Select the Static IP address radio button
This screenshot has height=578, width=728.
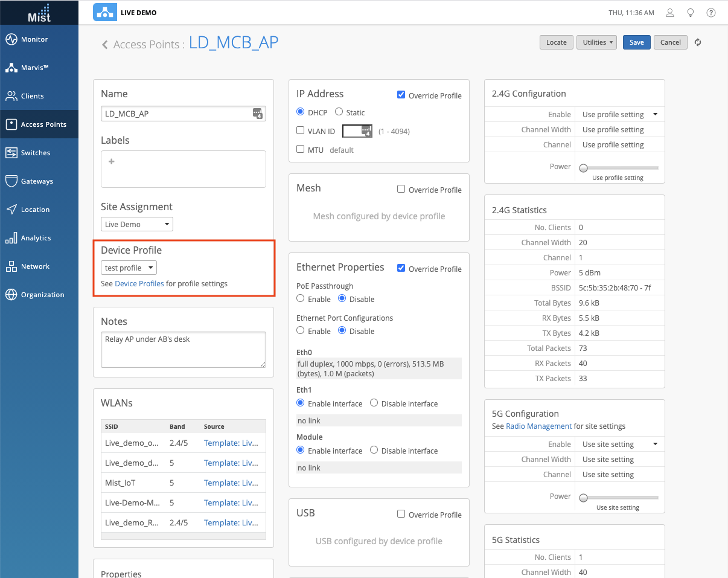[x=339, y=112]
